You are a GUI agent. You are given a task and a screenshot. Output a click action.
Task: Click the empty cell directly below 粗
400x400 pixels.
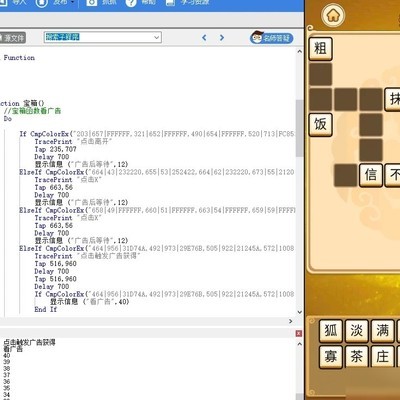coord(321,74)
